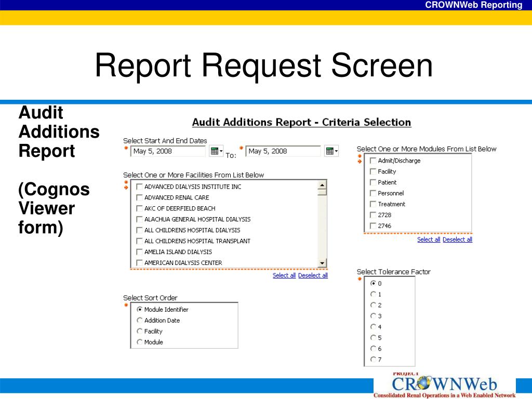Set tolerance factor to 4
The width and height of the screenshot is (532, 399).
tap(373, 326)
